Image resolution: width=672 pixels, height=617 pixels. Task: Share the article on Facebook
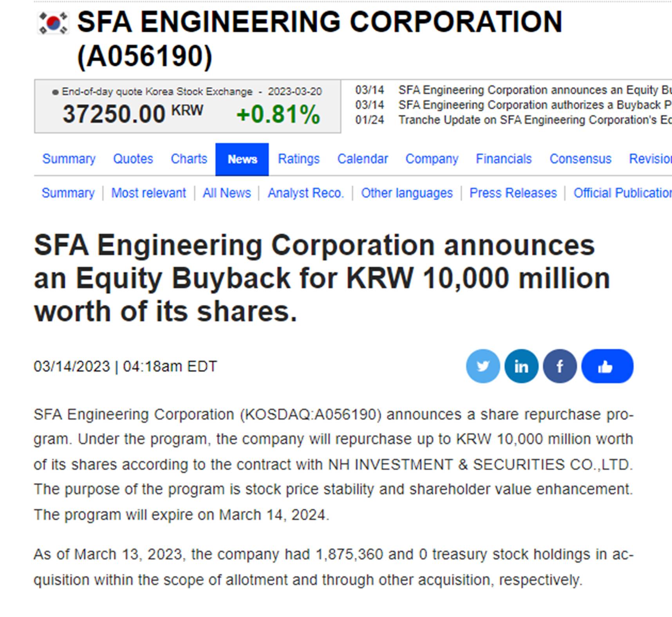point(559,365)
